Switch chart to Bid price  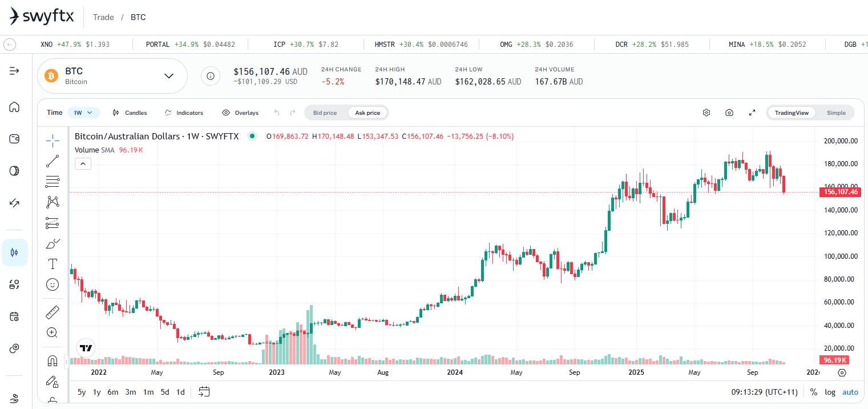tap(325, 113)
